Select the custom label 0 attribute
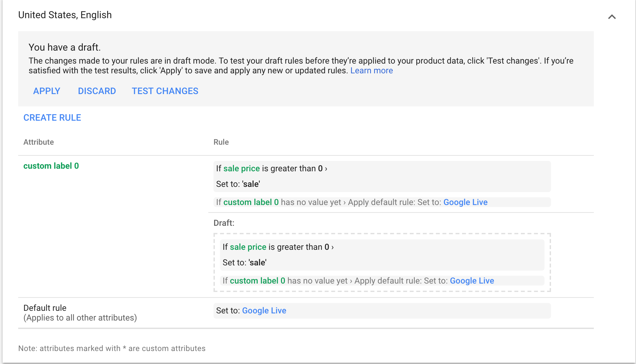 click(x=51, y=166)
